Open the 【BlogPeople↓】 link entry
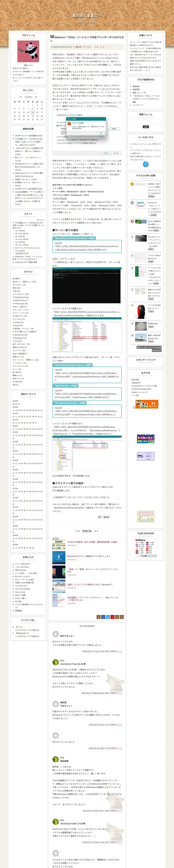Screen dimensions: 174x868 tap(22, 633)
